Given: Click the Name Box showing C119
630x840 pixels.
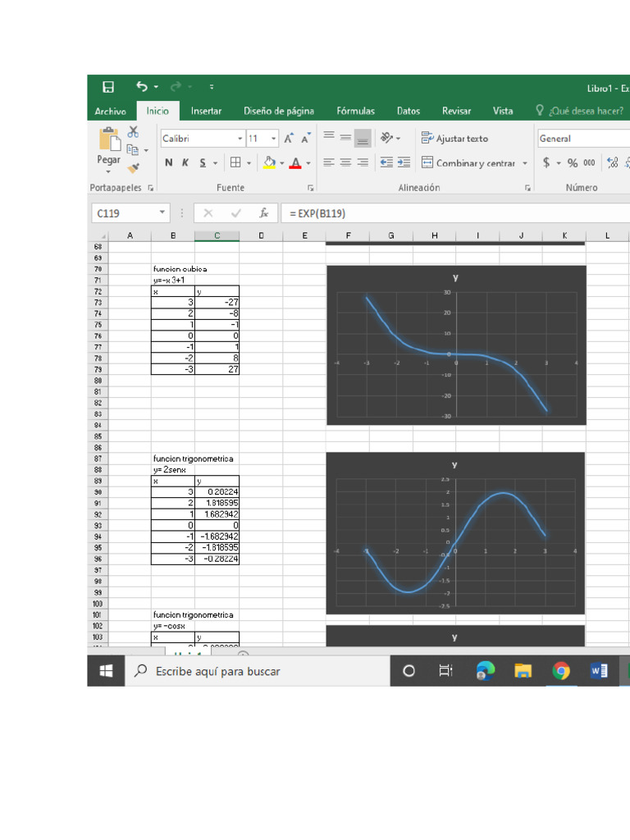Looking at the screenshot, I should pos(130,213).
